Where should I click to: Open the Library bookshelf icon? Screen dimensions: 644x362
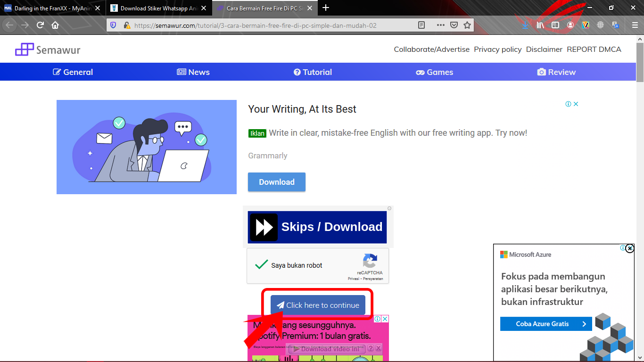click(x=540, y=25)
